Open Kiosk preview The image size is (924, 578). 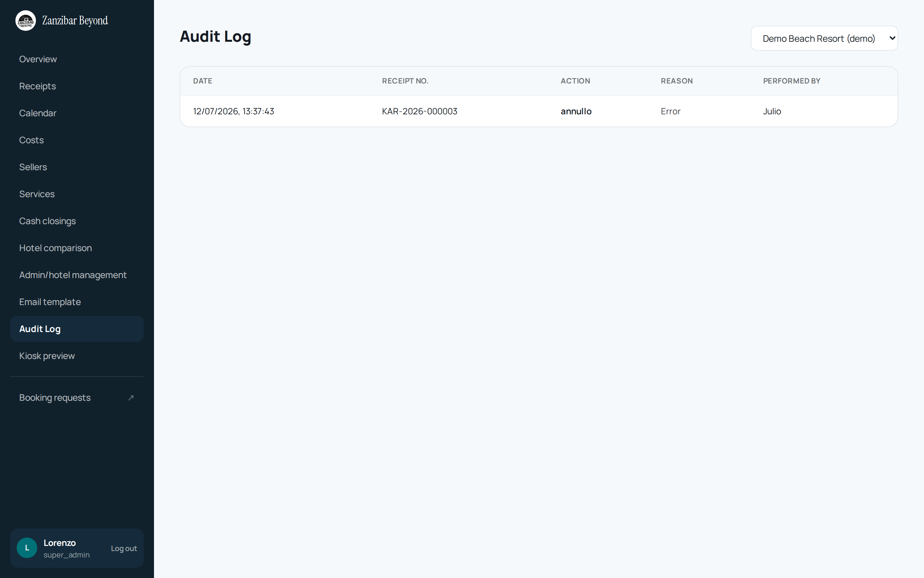[x=77, y=355]
